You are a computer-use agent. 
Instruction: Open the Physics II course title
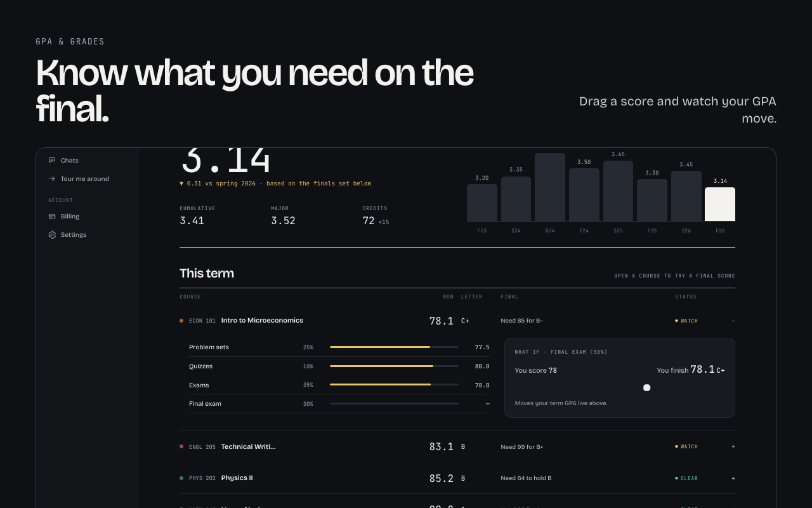coord(237,478)
